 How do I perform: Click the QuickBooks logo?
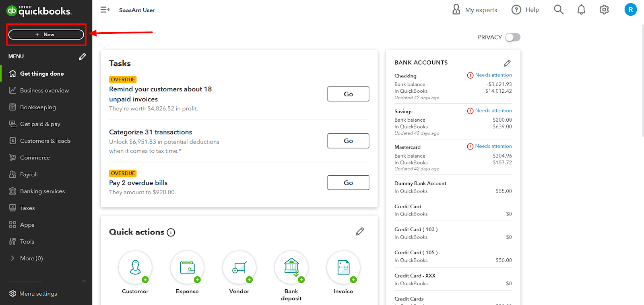click(x=39, y=10)
